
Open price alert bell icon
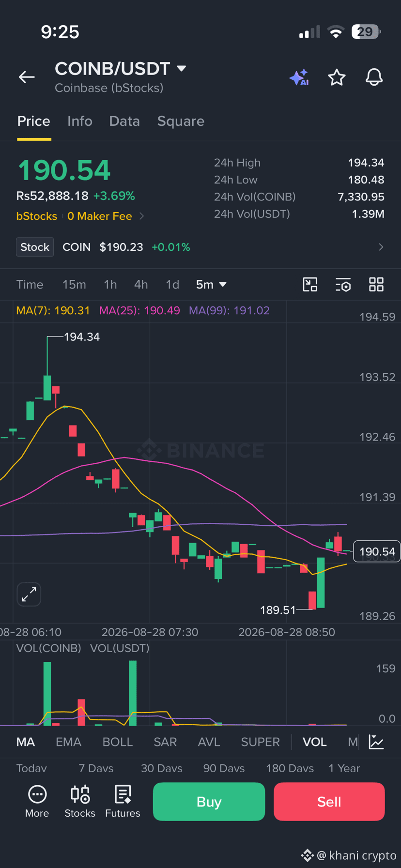tap(374, 77)
